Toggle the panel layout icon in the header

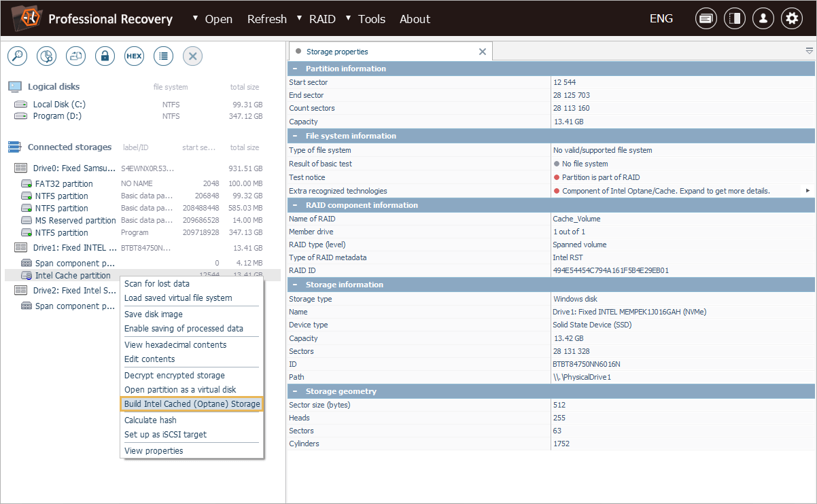[735, 18]
